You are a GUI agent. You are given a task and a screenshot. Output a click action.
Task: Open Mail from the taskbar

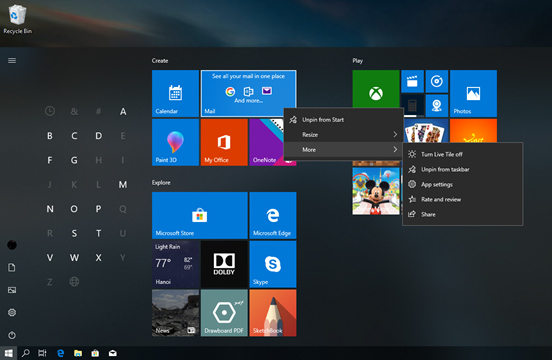point(113,353)
